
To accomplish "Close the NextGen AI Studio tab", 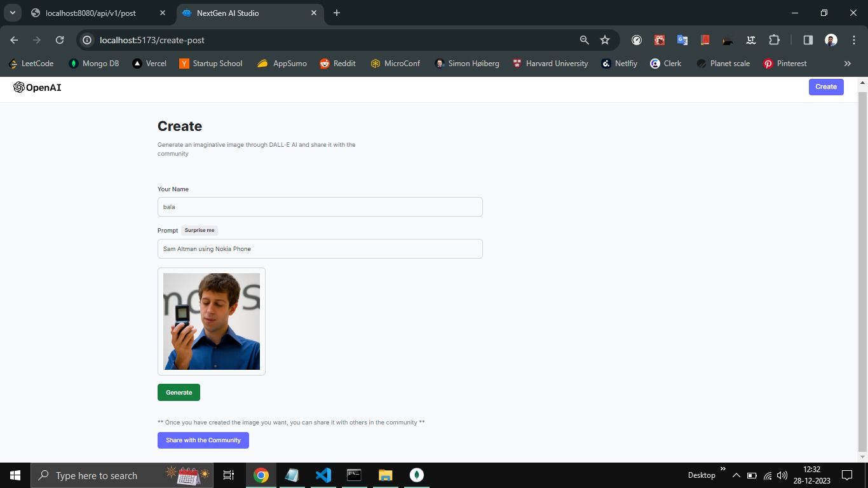I will click(314, 13).
